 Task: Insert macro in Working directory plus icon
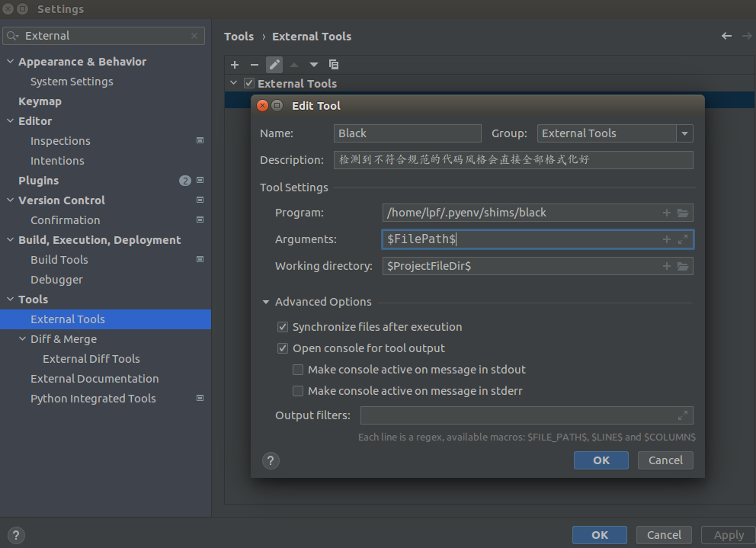[667, 266]
